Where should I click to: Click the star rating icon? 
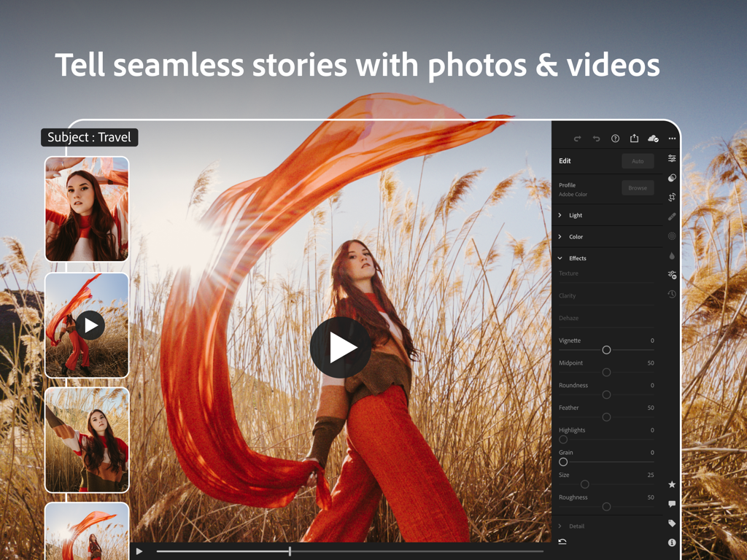pos(671,483)
